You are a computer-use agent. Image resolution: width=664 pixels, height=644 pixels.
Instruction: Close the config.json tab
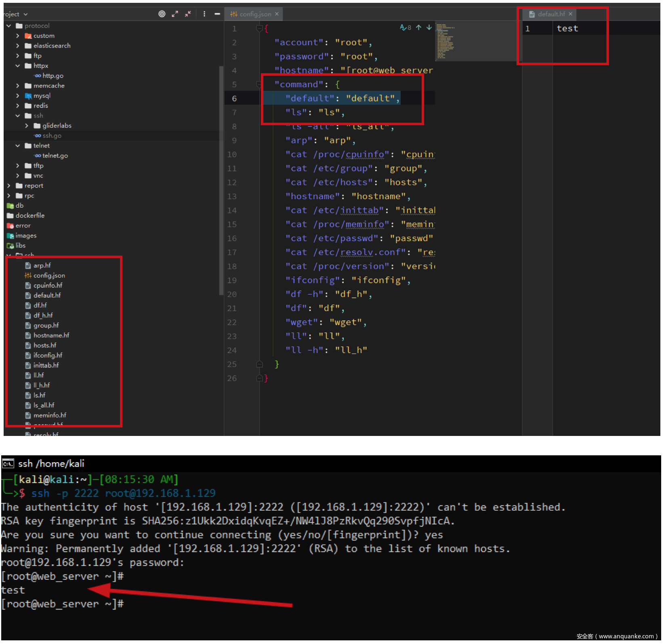click(x=277, y=14)
